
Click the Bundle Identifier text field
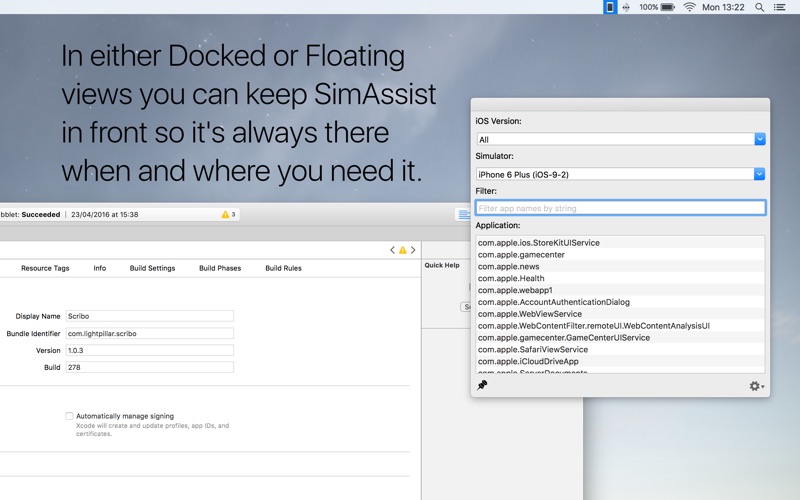149,333
